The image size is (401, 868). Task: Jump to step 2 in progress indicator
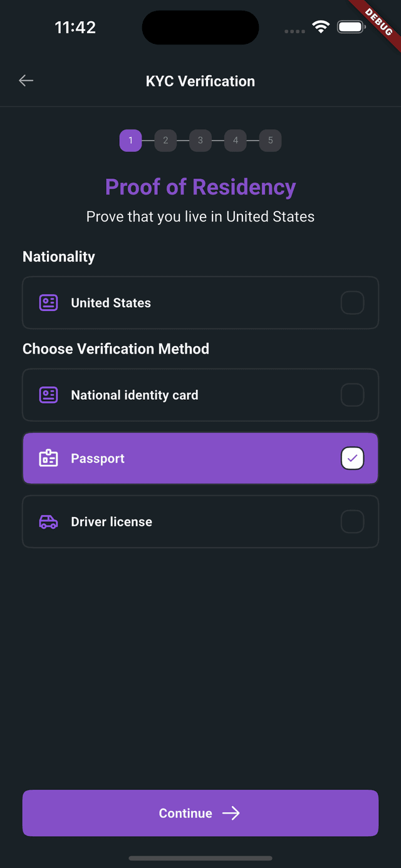pos(165,140)
